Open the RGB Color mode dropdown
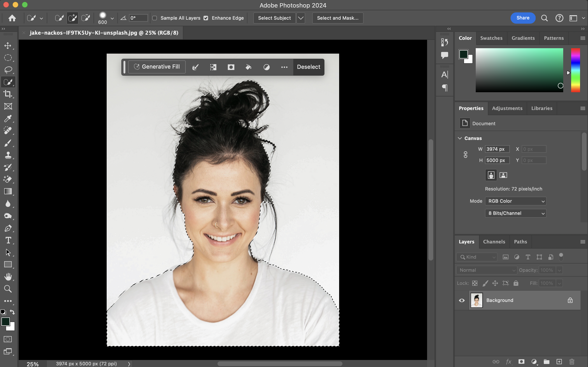588x367 pixels. [x=515, y=201]
